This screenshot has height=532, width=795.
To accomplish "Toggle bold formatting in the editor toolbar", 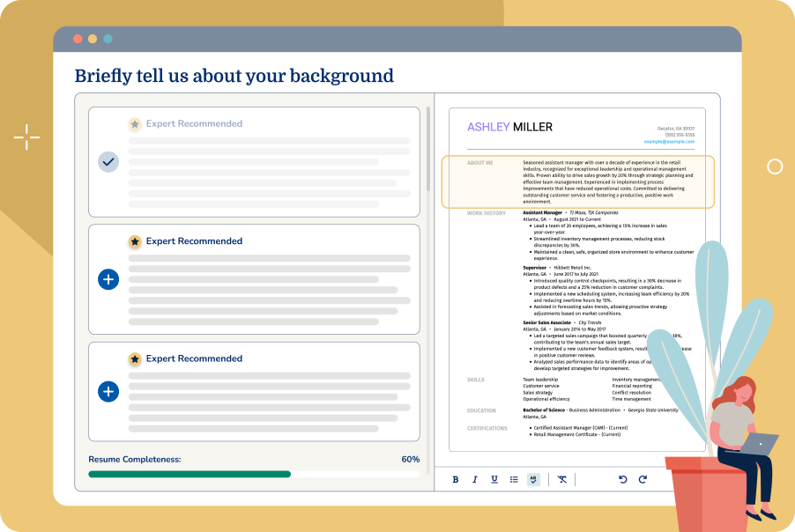I will point(456,479).
